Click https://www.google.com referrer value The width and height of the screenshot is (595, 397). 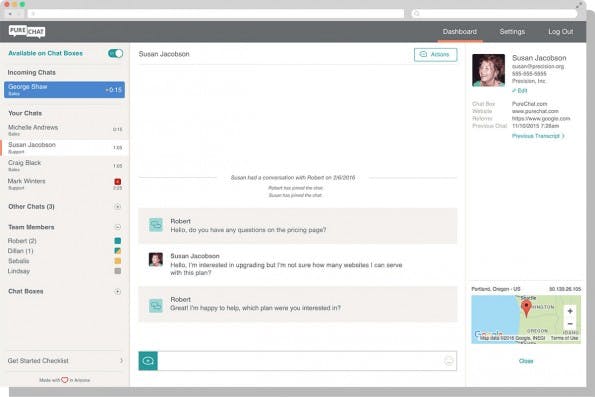click(x=541, y=118)
